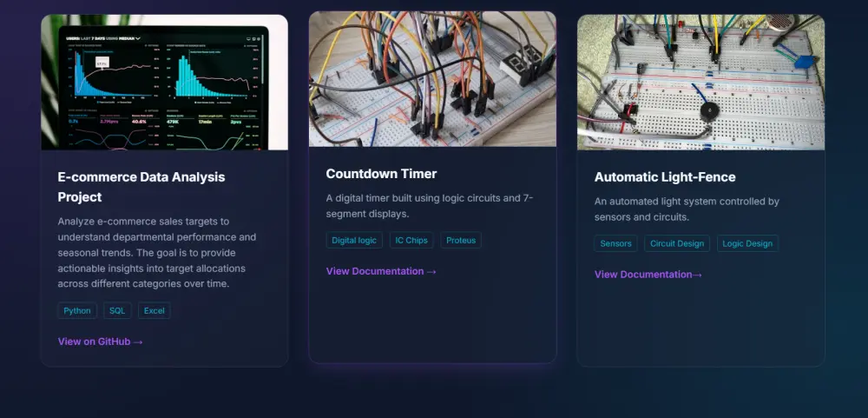Click the Automatic Light-Fence breadboard photo

click(x=700, y=82)
